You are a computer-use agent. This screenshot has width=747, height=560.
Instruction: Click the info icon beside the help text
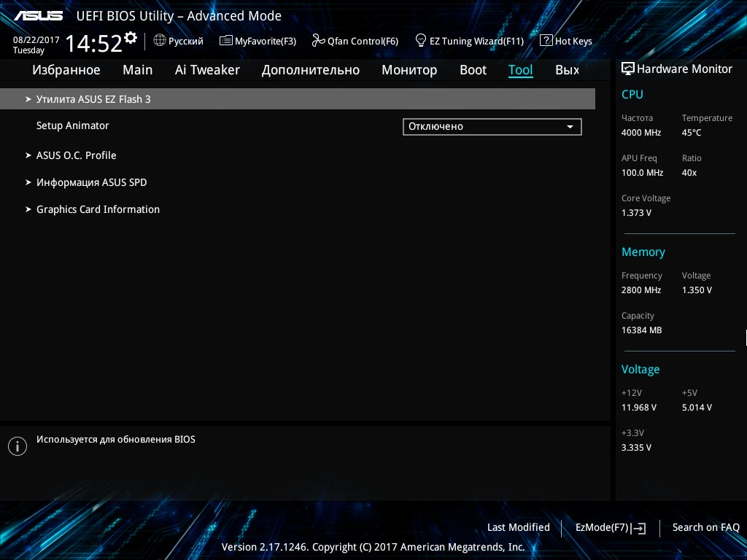click(x=18, y=446)
